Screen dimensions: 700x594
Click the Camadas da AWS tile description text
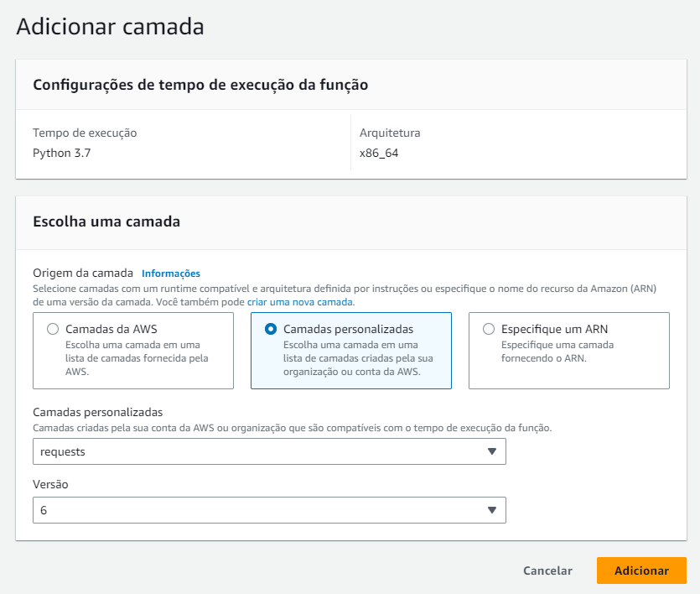pos(137,358)
